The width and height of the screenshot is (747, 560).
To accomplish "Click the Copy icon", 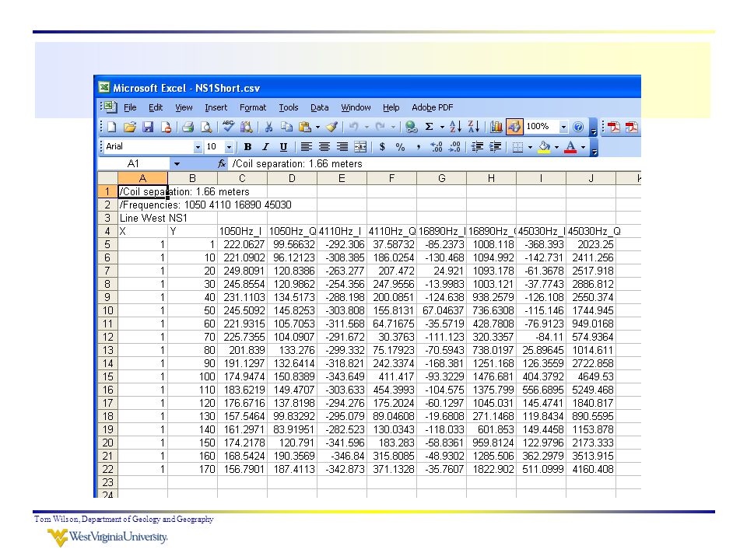I will pyautogui.click(x=286, y=127).
